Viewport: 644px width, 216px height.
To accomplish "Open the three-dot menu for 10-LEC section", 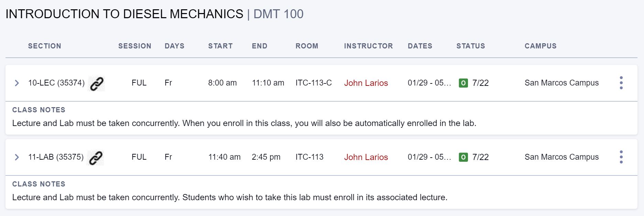I will [x=621, y=83].
